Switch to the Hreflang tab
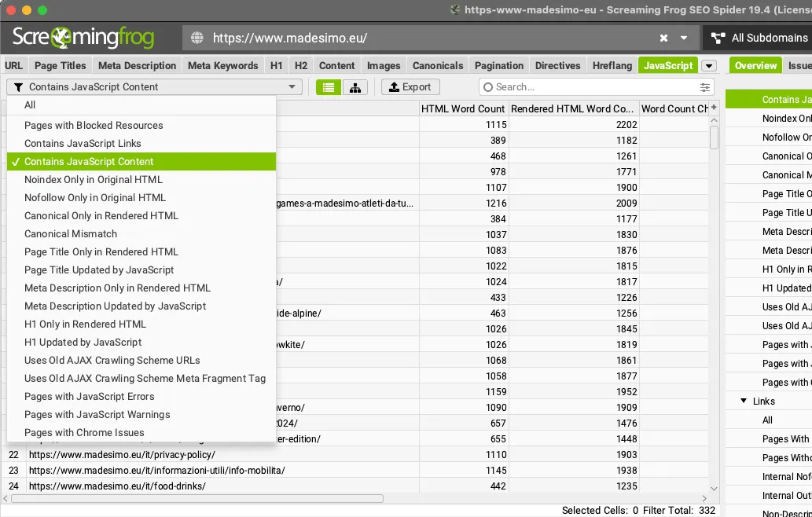The image size is (812, 517). pyautogui.click(x=612, y=66)
